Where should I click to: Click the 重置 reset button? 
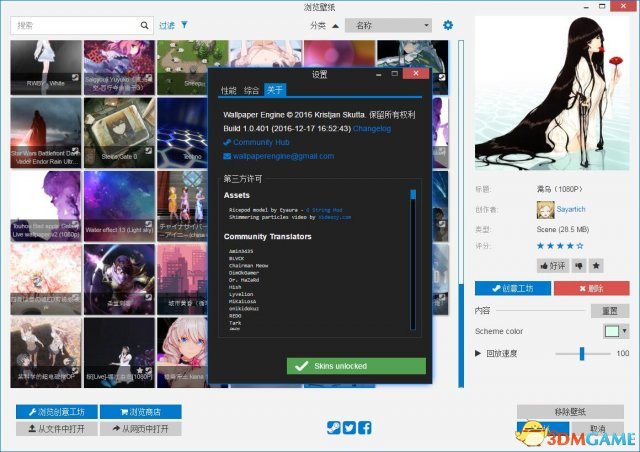point(610,311)
